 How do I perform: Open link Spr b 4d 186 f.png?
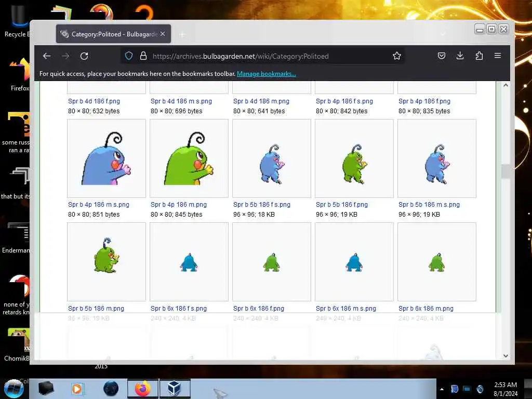94,101
